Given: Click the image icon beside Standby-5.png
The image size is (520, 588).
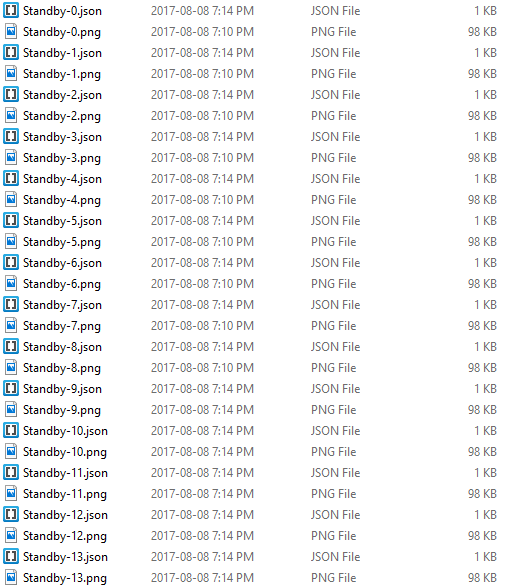Looking at the screenshot, I should 11,242.
